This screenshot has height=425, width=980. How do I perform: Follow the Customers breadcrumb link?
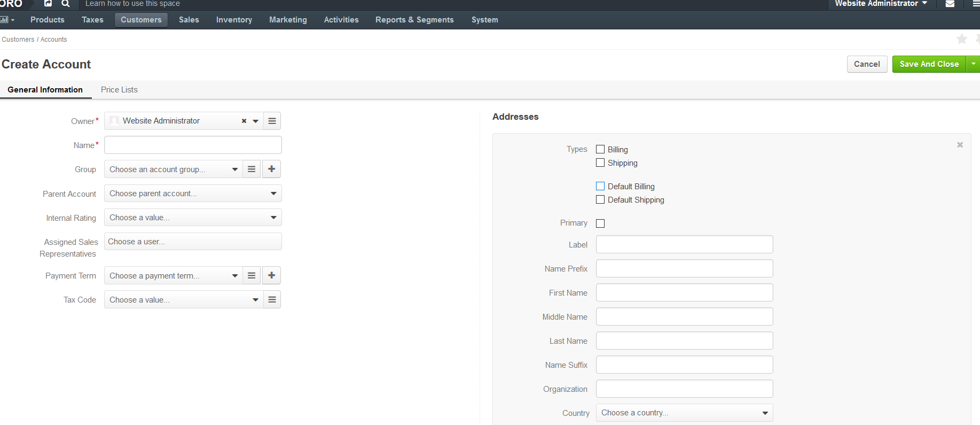pyautogui.click(x=18, y=40)
